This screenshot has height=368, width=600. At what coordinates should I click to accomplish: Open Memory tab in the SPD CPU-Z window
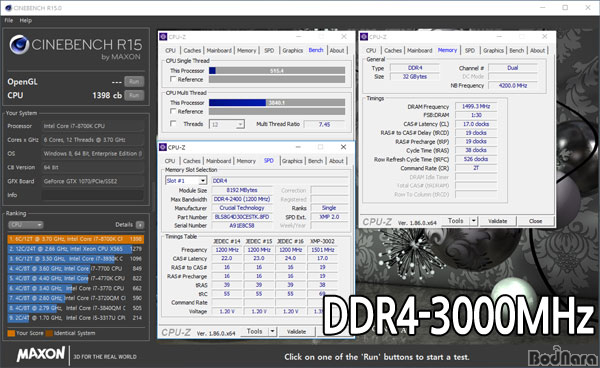(246, 161)
